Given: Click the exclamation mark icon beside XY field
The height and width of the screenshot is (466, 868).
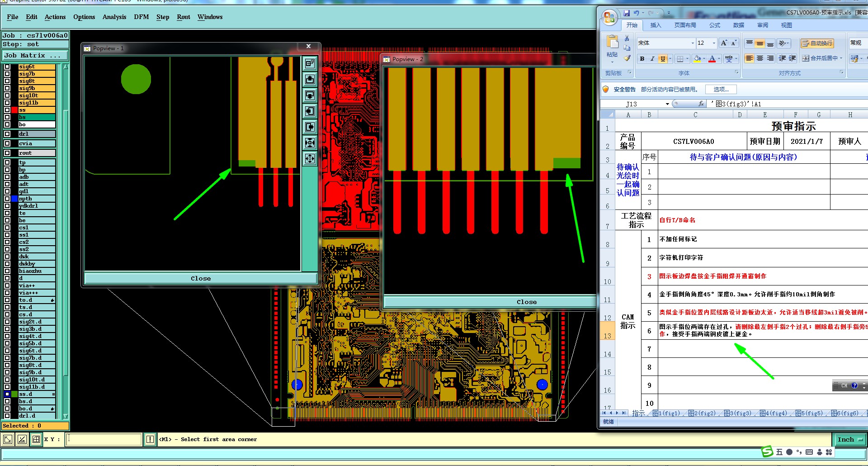Looking at the screenshot, I should 150,439.
